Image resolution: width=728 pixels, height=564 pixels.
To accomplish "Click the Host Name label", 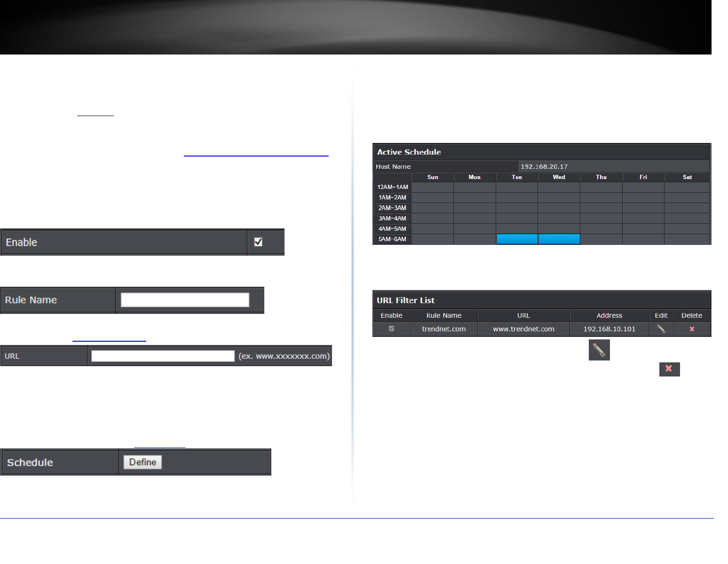I will click(x=393, y=166).
